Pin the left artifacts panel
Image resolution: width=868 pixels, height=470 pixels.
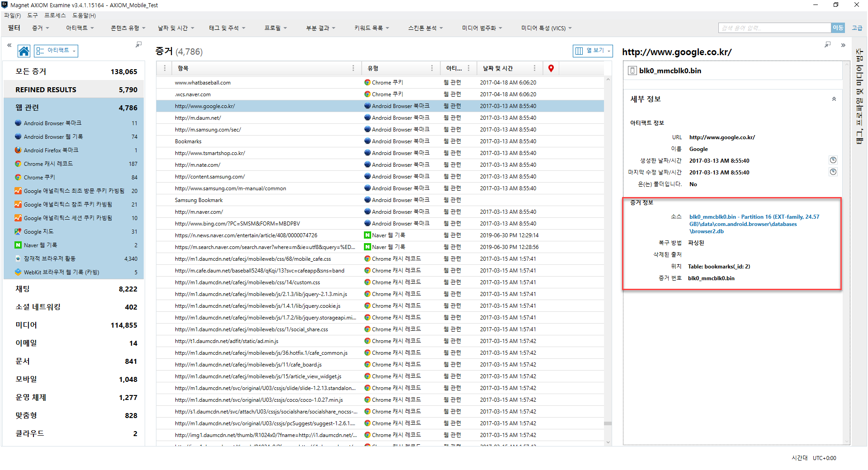pos(138,44)
